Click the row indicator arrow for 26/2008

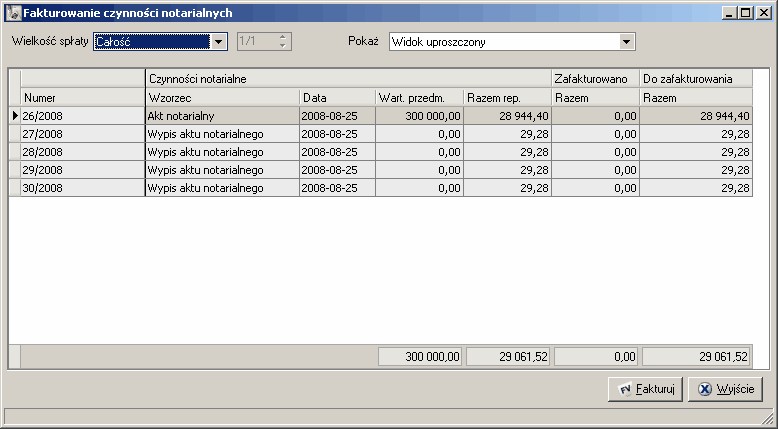point(14,116)
